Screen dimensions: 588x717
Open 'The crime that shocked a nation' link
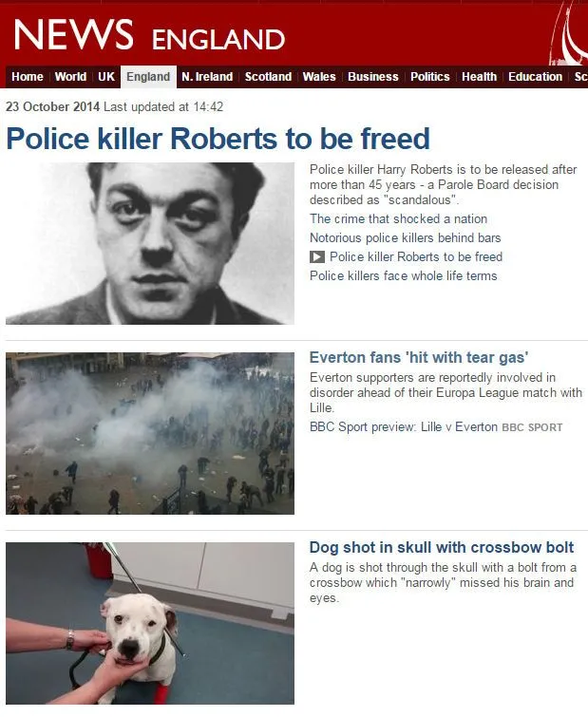point(398,219)
